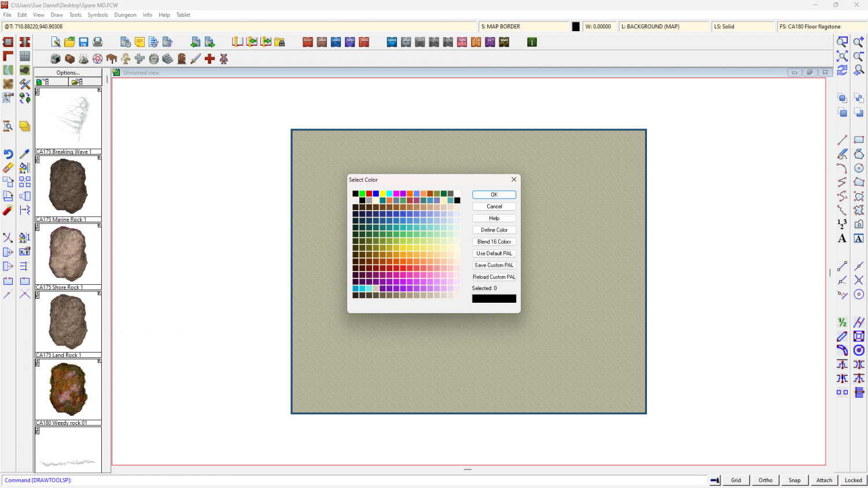This screenshot has width=868, height=488.
Task: Toggle the Snap button
Action: [x=795, y=480]
